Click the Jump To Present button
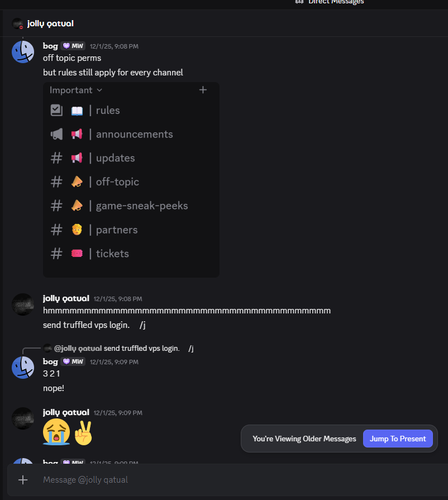The width and height of the screenshot is (448, 500). [398, 439]
